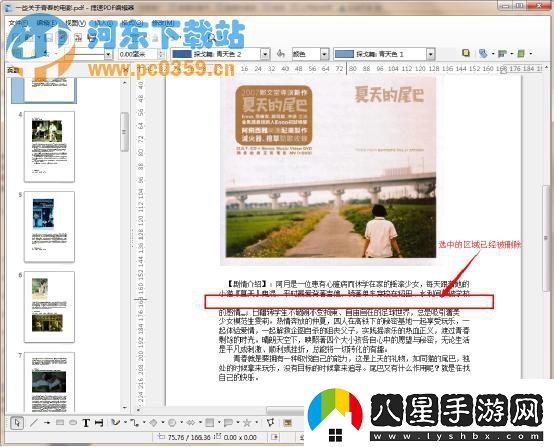Open the fill type 颜色 dropdown
This screenshot has width=554, height=447.
pyautogui.click(x=324, y=54)
